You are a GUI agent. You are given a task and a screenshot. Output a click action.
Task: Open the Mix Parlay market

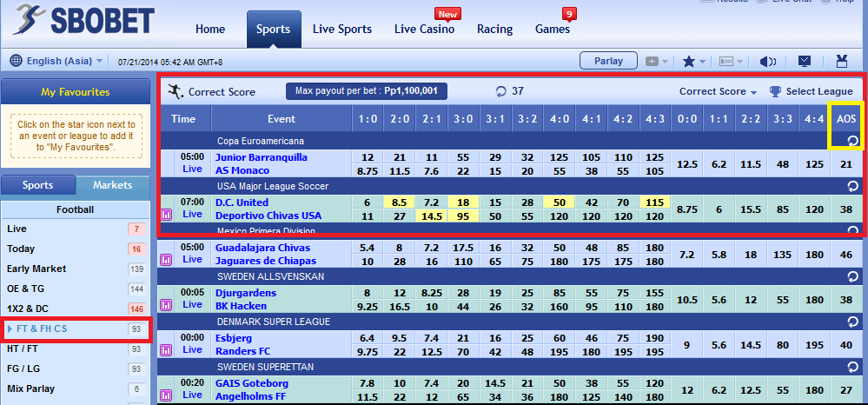click(76, 389)
